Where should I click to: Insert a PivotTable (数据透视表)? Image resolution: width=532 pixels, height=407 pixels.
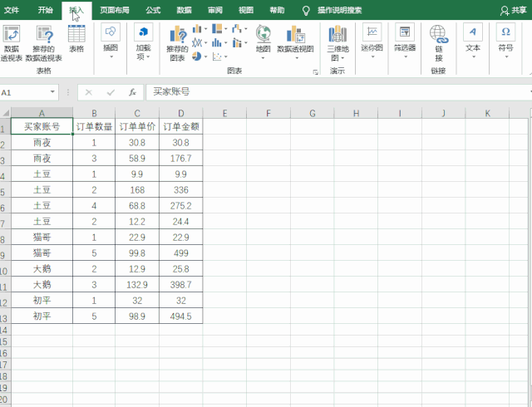click(12, 43)
